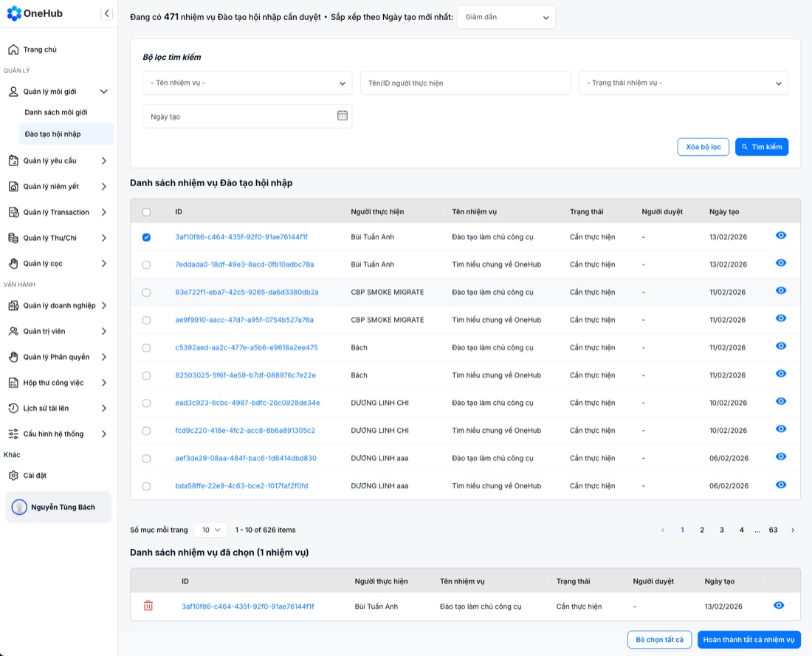Viewport: 812px width, 656px height.
Task: Collapse the sidebar with the arrow button
Action: click(x=106, y=13)
